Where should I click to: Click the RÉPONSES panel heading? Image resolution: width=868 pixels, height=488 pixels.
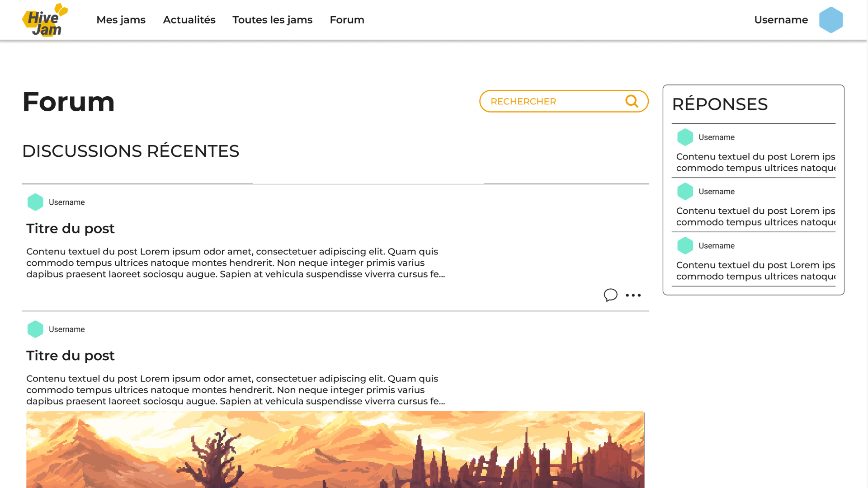pos(720,104)
